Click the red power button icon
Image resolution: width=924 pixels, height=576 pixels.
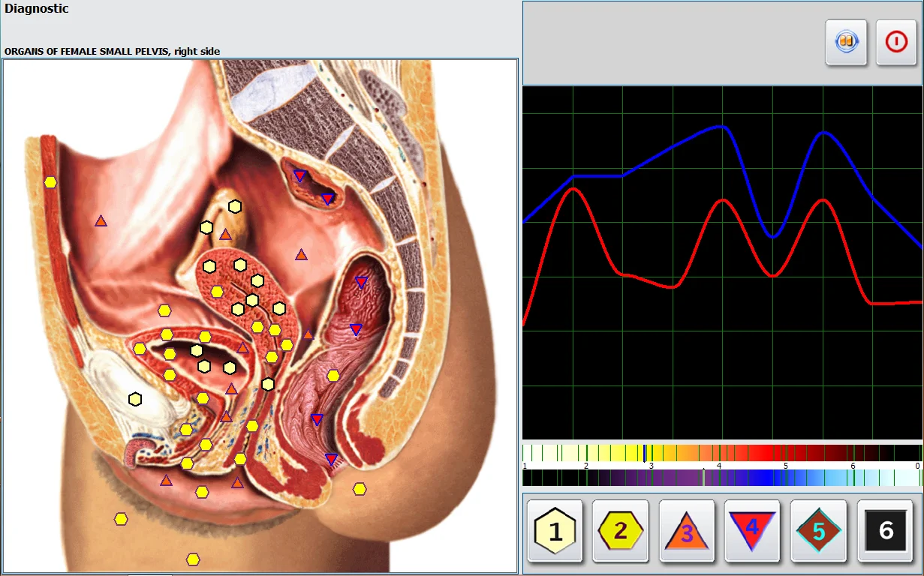(x=896, y=42)
